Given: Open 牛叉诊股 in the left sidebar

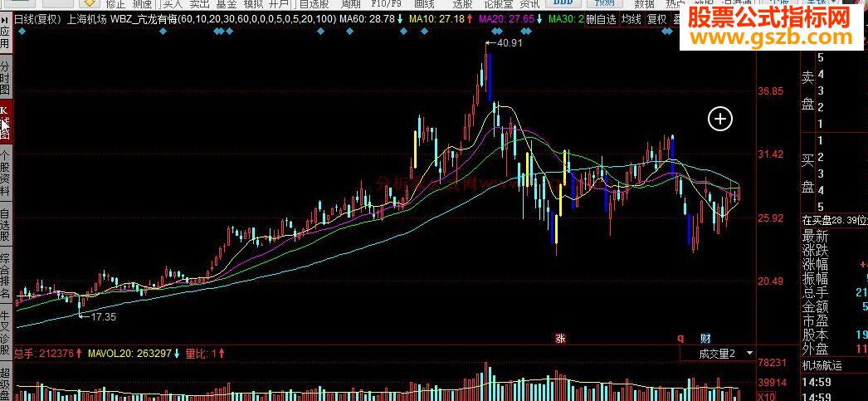Looking at the screenshot, I should [5, 332].
